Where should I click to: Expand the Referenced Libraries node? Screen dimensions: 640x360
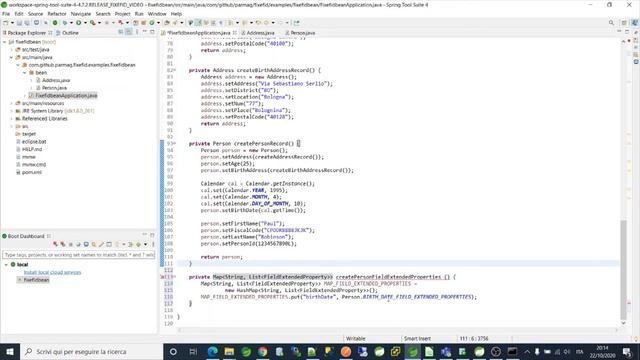coord(11,119)
